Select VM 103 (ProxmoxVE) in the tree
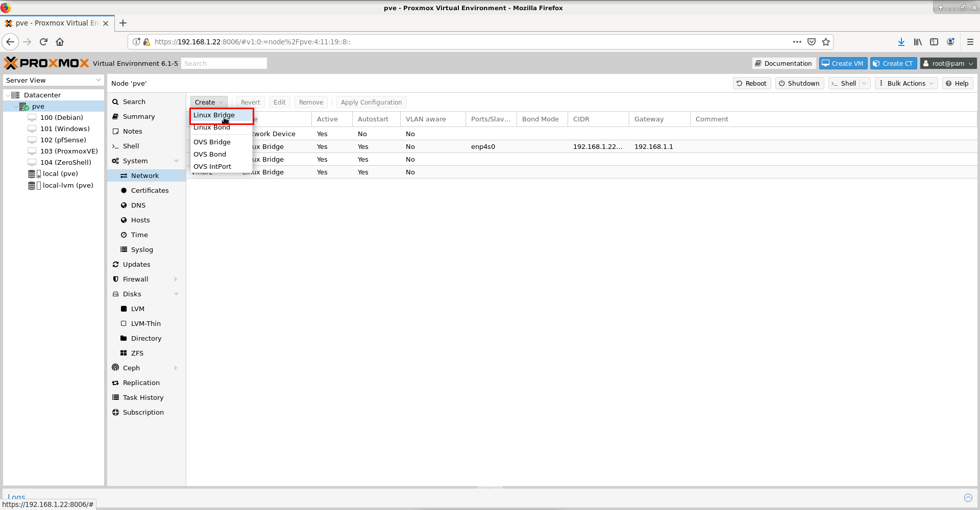The image size is (980, 510). point(69,151)
